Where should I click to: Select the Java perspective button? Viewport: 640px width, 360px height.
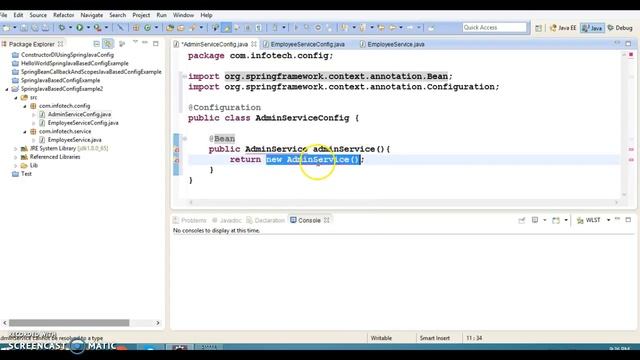pyautogui.click(x=592, y=28)
